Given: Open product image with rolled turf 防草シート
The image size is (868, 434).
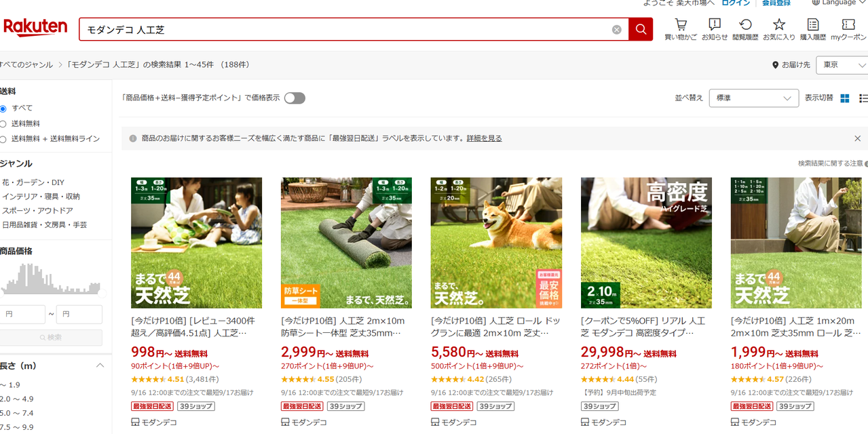Looking at the screenshot, I should [x=346, y=243].
